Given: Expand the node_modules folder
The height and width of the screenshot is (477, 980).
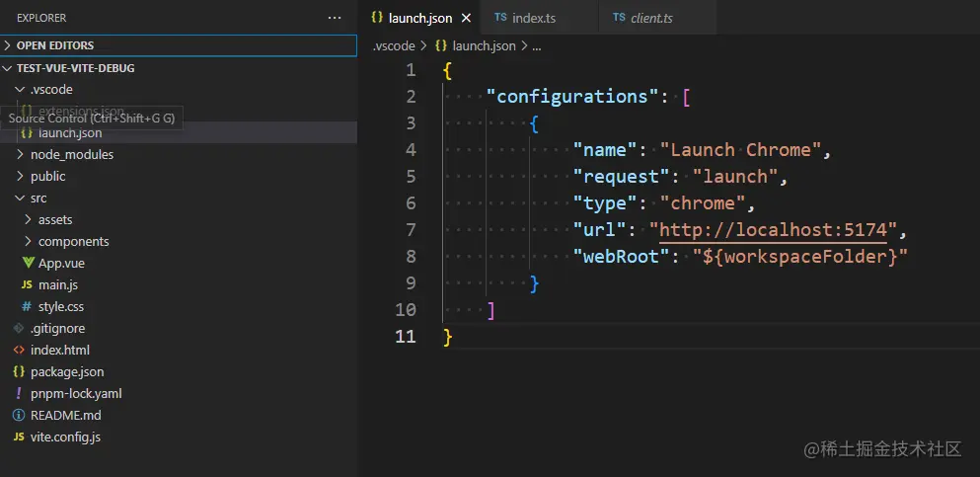Looking at the screenshot, I should [179, 154].
